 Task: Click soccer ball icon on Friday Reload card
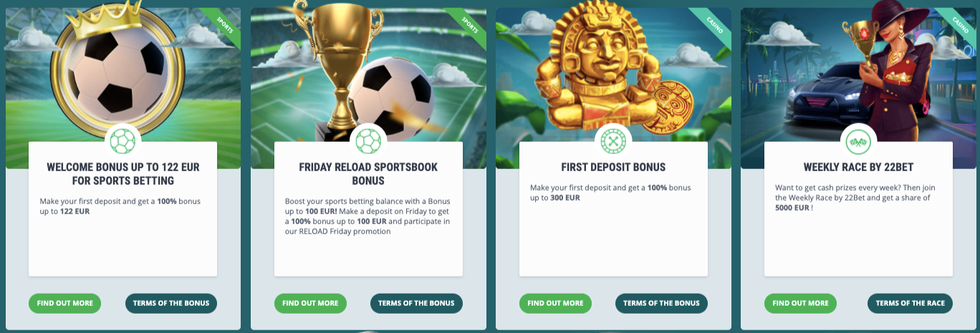pyautogui.click(x=368, y=141)
